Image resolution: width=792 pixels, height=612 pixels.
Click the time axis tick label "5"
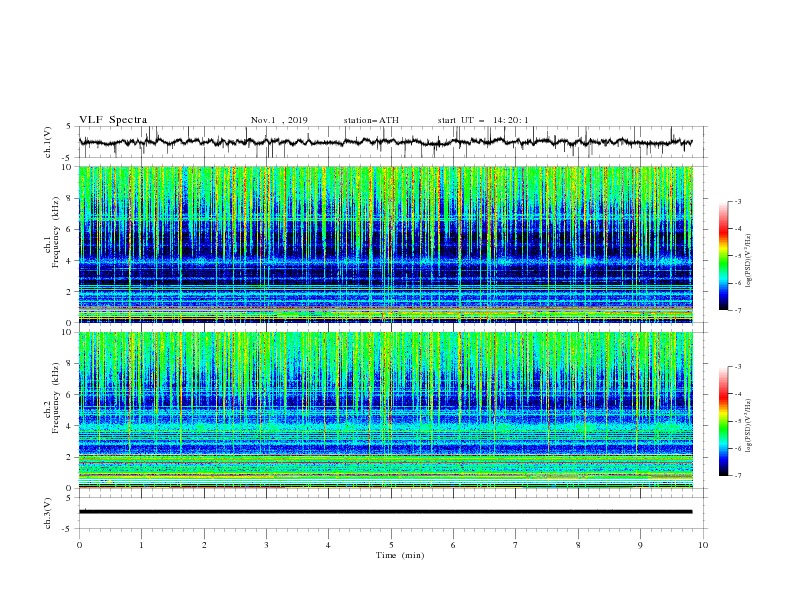(x=391, y=545)
